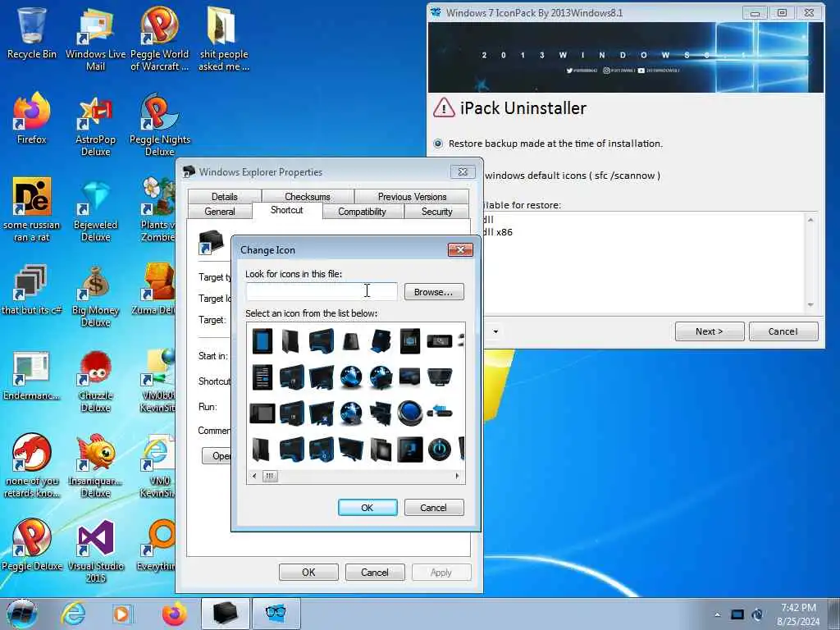Confirm with OK in Change Icon dialog
The height and width of the screenshot is (630, 840).
367,507
